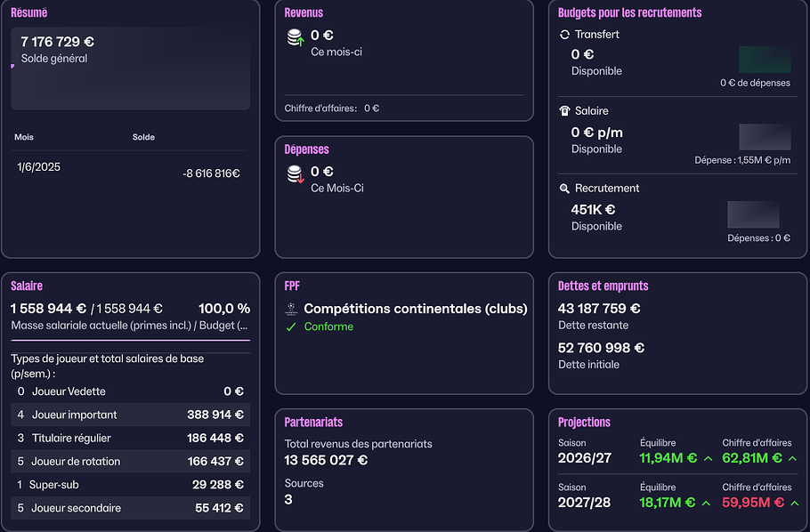Click the Dépenses coin stack icon
The image size is (810, 532).
[x=295, y=174]
